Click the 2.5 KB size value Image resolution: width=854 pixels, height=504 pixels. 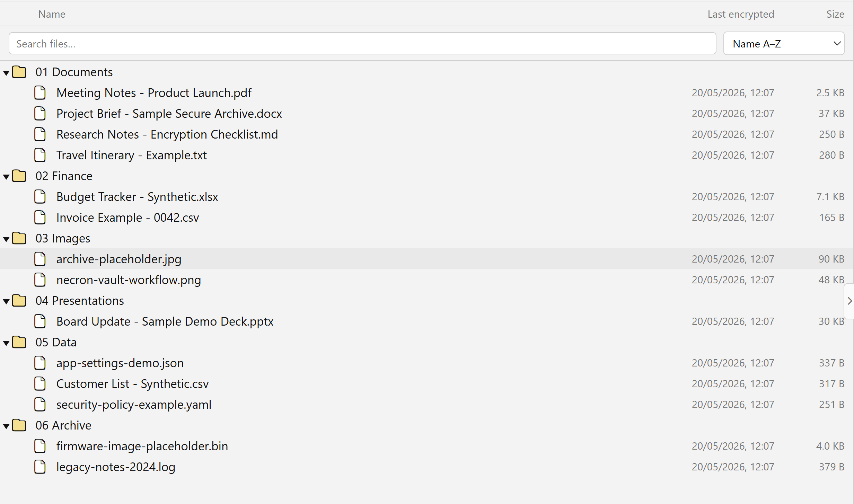point(830,93)
